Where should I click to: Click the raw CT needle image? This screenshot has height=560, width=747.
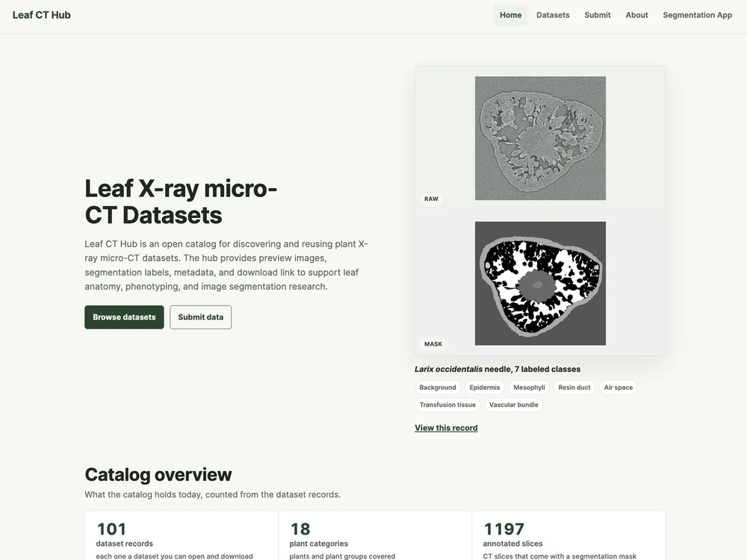(540, 138)
